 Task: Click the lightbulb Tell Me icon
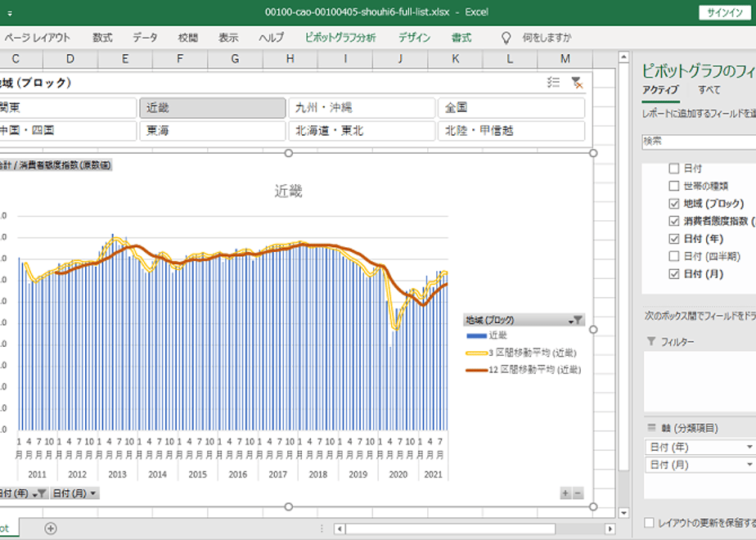click(x=506, y=38)
